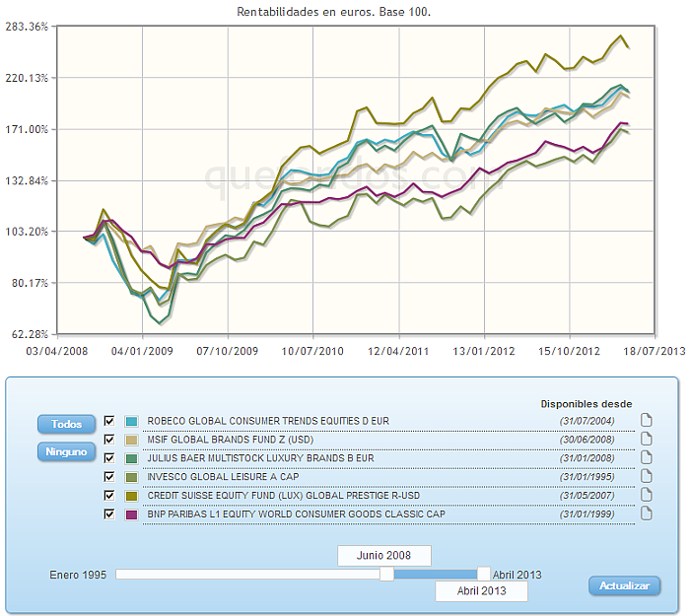Screen dimensions: 690x616
Task: Click the magenta BNP PARIBAS color swatch
Action: 131,514
